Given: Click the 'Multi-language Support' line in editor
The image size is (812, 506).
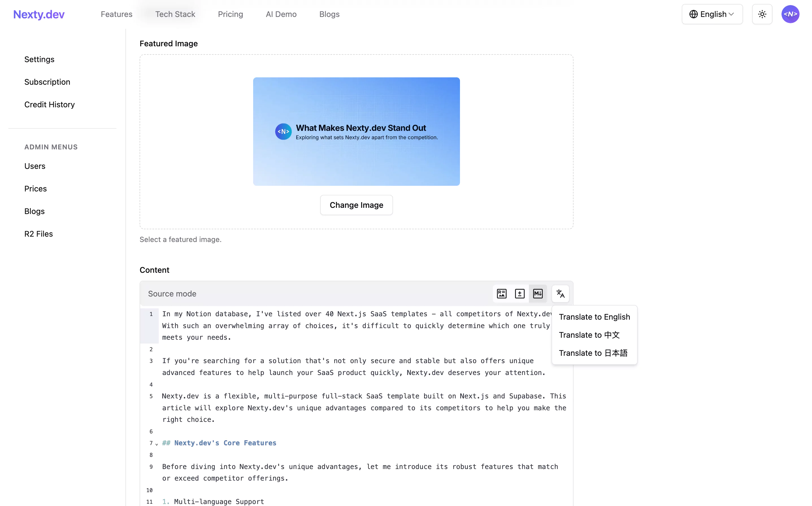Looking at the screenshot, I should tap(213, 501).
